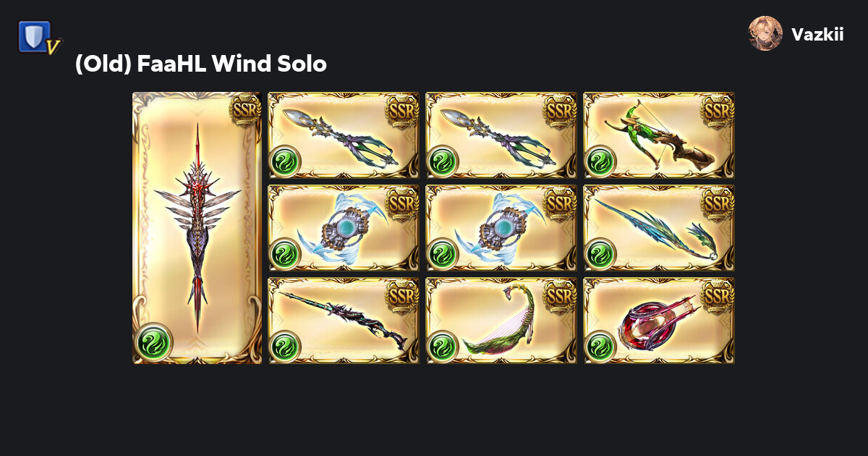
Task: Click the Vazkii username
Action: point(817,35)
